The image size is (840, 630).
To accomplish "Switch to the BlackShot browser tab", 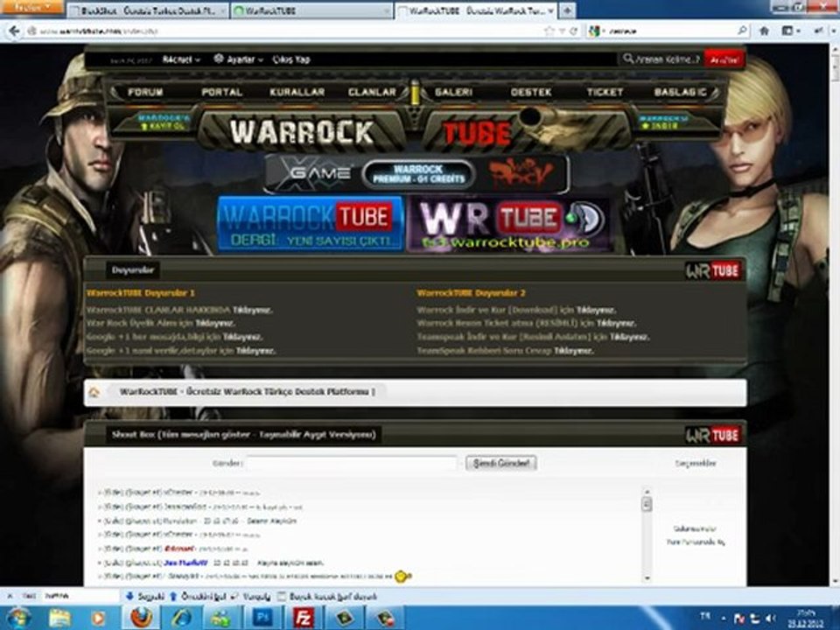I will [147, 10].
